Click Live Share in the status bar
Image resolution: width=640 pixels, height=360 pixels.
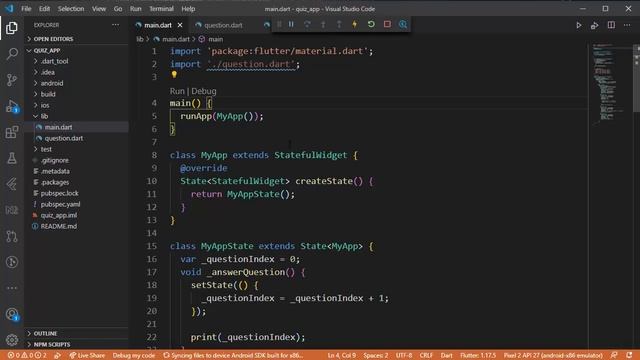(87, 355)
